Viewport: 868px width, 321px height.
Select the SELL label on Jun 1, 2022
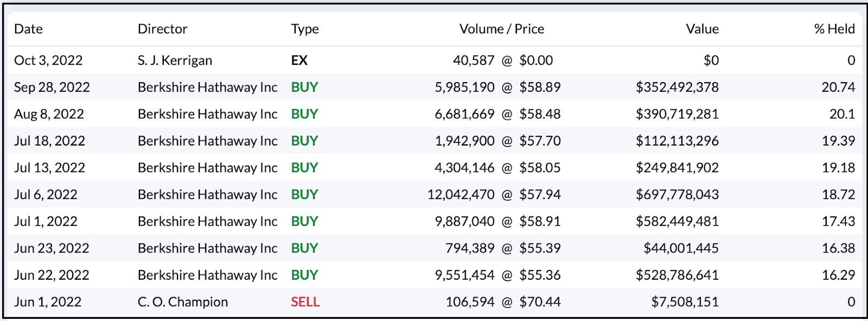pos(305,302)
